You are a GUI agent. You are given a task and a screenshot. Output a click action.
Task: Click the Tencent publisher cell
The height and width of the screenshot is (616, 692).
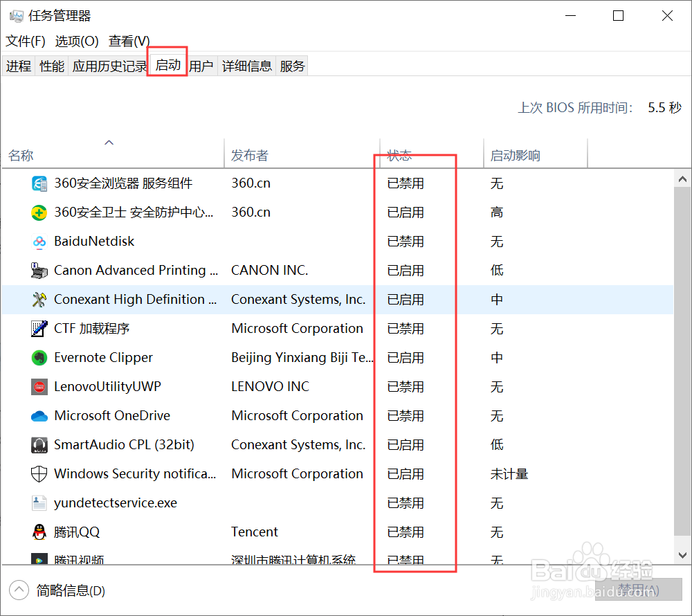pyautogui.click(x=255, y=532)
